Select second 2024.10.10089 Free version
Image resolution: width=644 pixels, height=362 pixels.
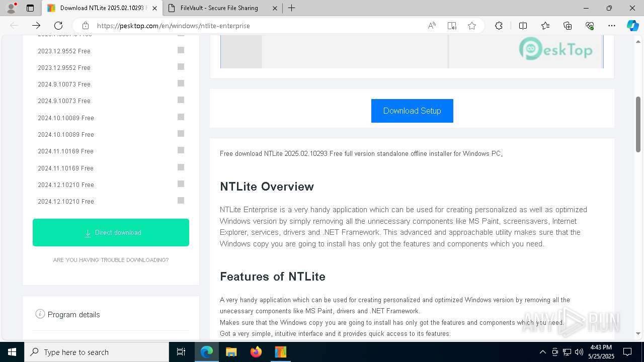(x=66, y=134)
